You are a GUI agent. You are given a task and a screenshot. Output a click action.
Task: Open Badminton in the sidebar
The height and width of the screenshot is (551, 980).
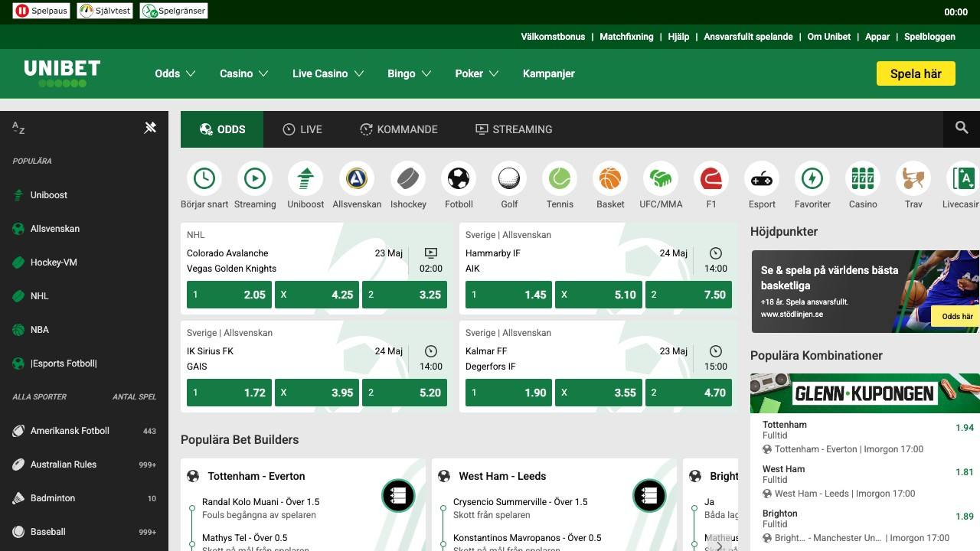pos(84,498)
